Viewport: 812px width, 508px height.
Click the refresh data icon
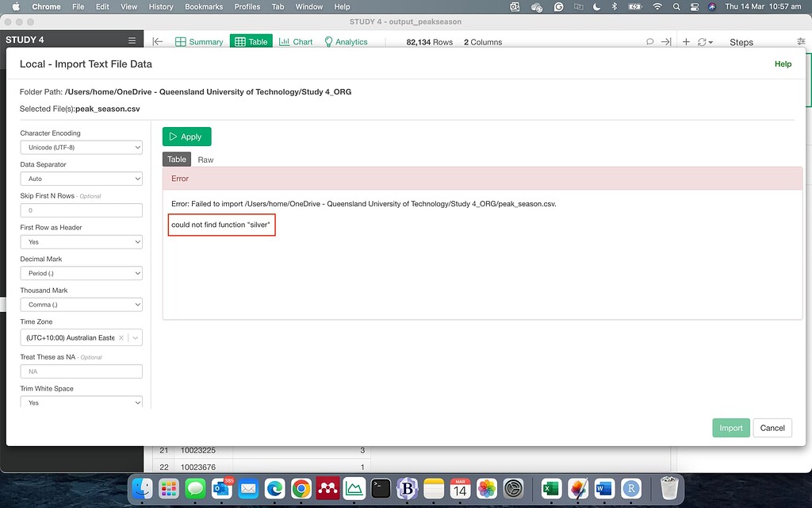[x=701, y=40]
